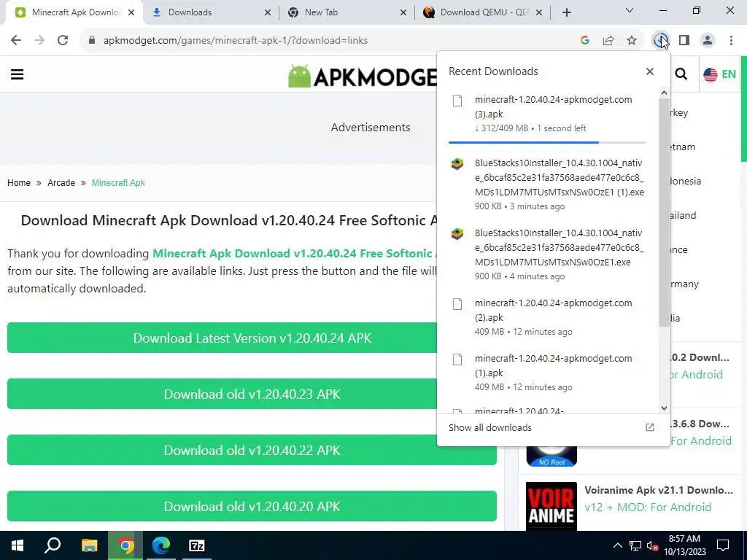Click the muted volume tray icon
The height and width of the screenshot is (560, 747).
pyautogui.click(x=652, y=545)
